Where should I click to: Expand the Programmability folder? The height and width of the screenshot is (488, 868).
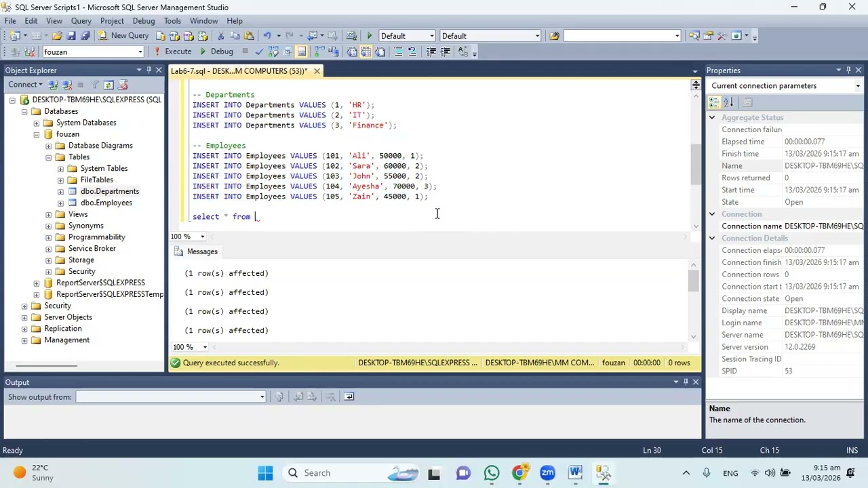pyautogui.click(x=49, y=237)
